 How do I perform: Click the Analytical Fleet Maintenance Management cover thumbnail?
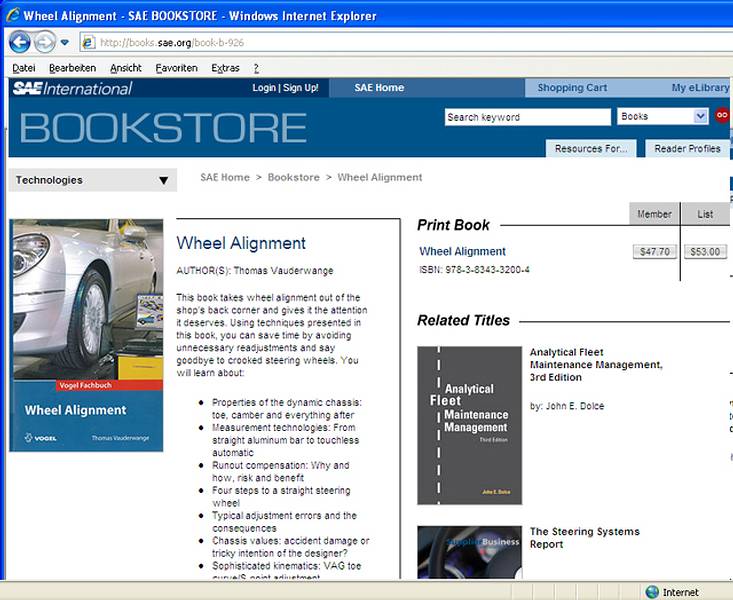coord(469,426)
